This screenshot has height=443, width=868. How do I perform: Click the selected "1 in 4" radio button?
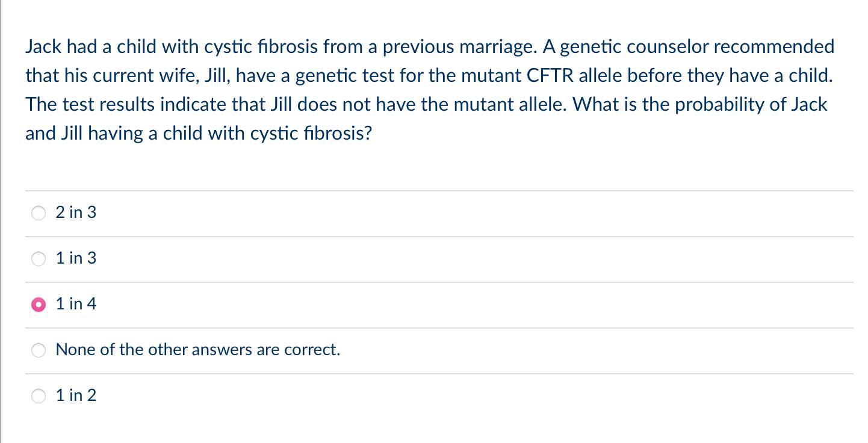point(39,305)
